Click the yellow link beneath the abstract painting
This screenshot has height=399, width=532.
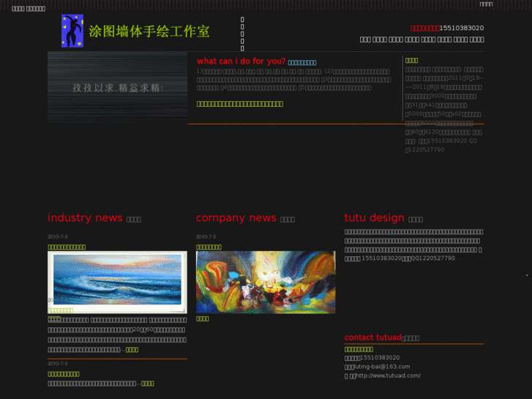click(x=202, y=319)
